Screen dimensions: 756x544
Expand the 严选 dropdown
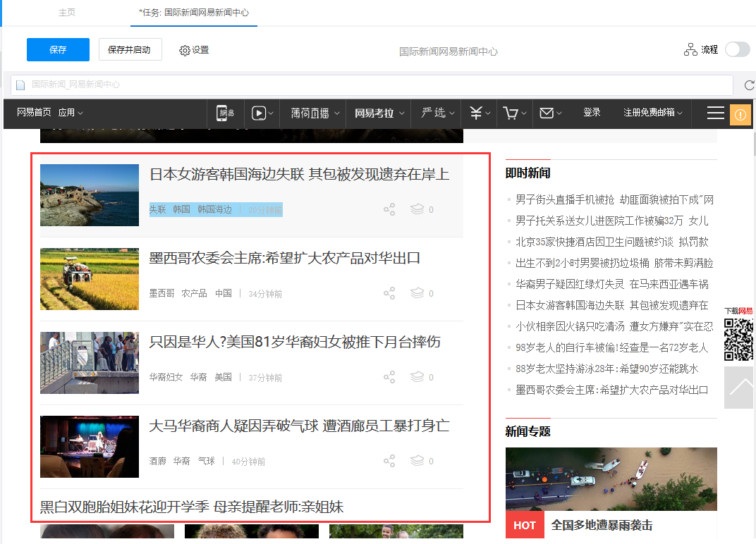click(x=437, y=113)
